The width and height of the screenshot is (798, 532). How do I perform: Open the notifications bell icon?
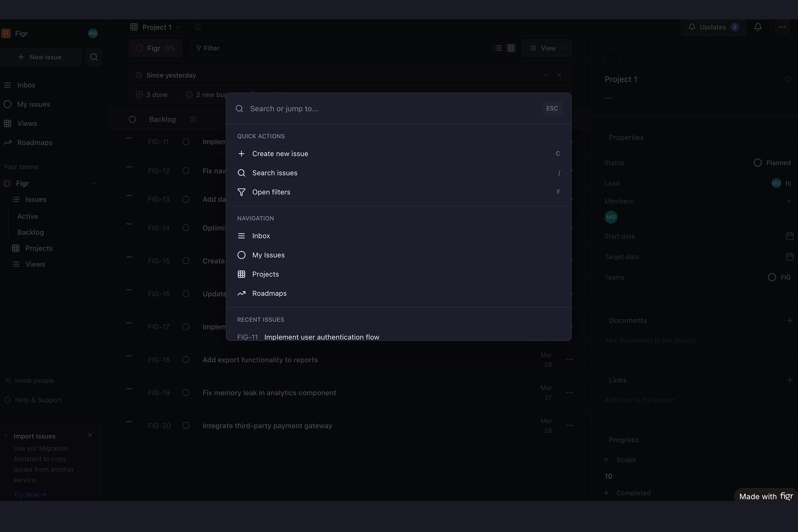[x=758, y=27]
